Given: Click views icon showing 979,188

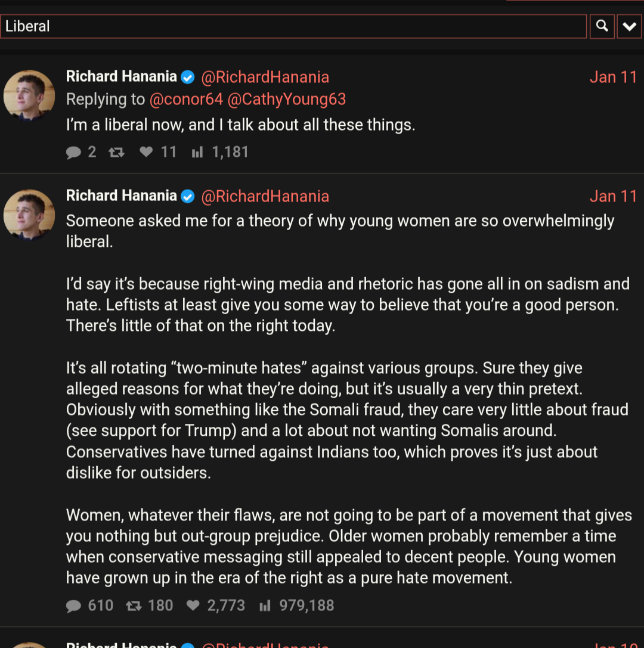Looking at the screenshot, I should [x=265, y=606].
